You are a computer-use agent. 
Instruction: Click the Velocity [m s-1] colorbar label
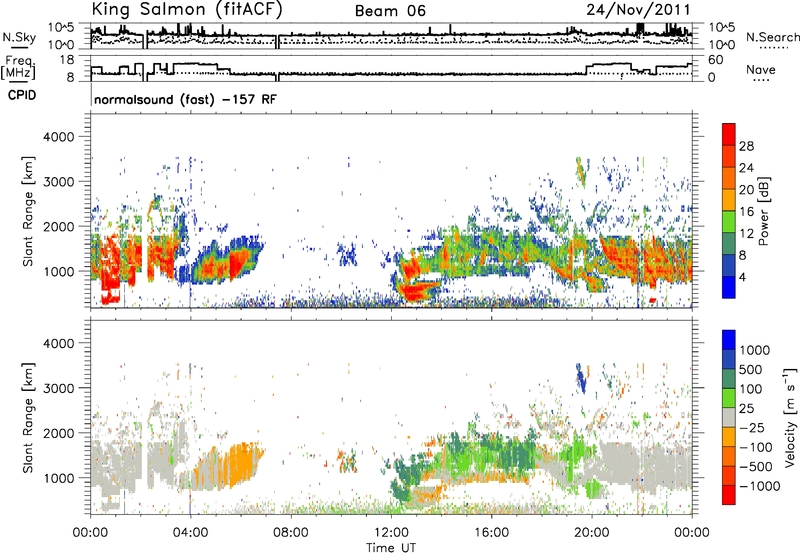(x=790, y=417)
